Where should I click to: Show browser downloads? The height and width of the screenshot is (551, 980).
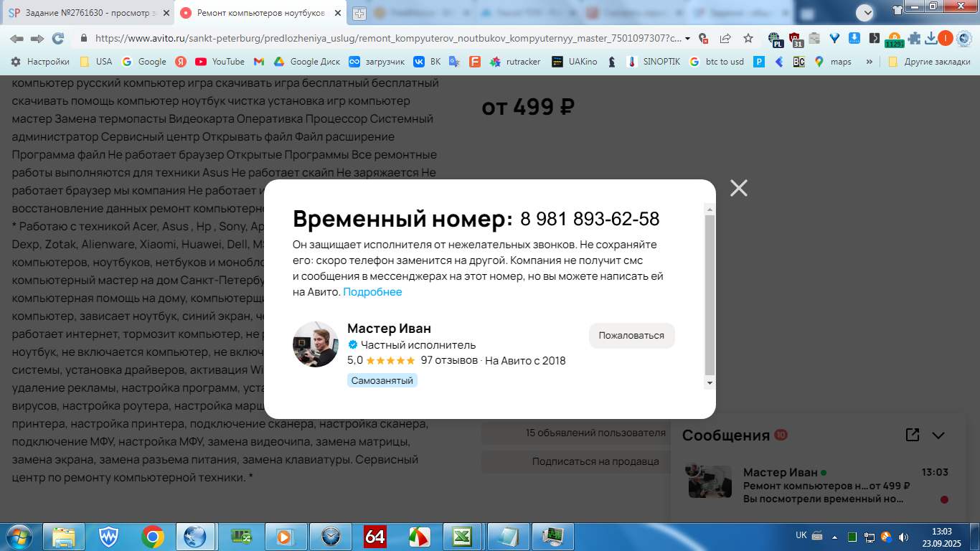(x=930, y=38)
